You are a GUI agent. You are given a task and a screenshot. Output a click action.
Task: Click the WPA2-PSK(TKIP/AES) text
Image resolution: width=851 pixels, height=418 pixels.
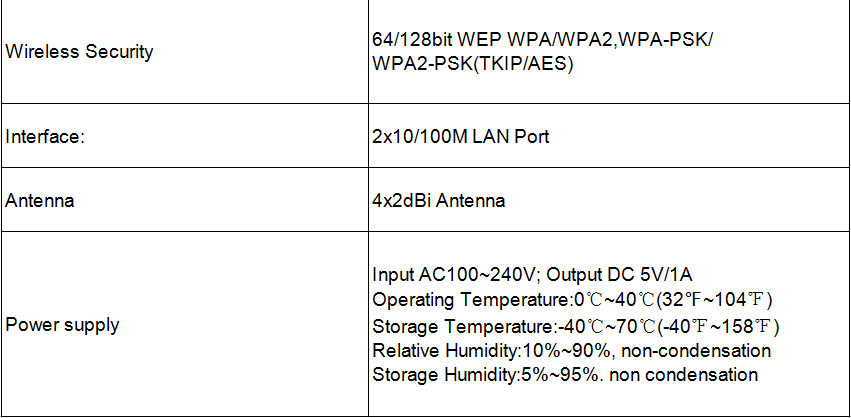pos(473,64)
